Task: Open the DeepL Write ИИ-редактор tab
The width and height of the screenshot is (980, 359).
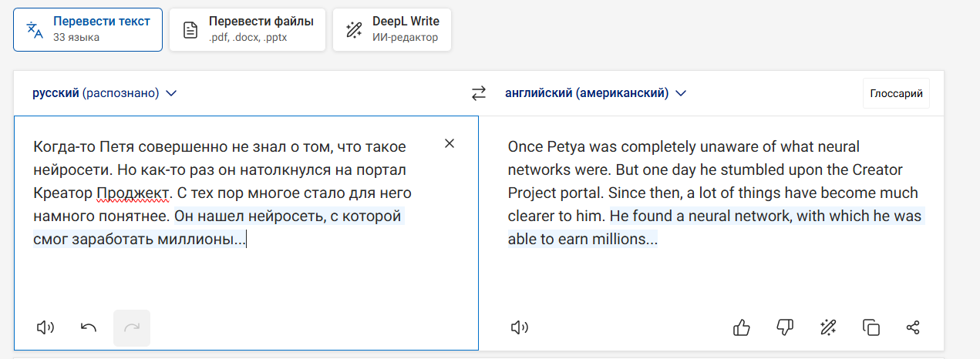Action: coord(392,29)
